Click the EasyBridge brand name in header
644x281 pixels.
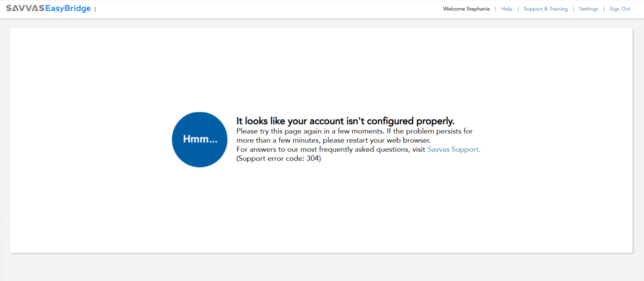68,8
